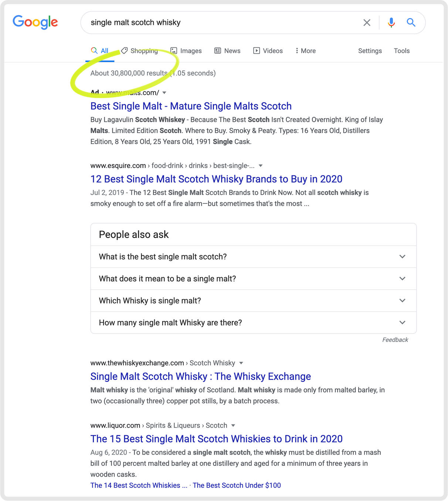The height and width of the screenshot is (501, 448).
Task: Click the www.liquor.com breadcrumb URL
Action: click(115, 426)
